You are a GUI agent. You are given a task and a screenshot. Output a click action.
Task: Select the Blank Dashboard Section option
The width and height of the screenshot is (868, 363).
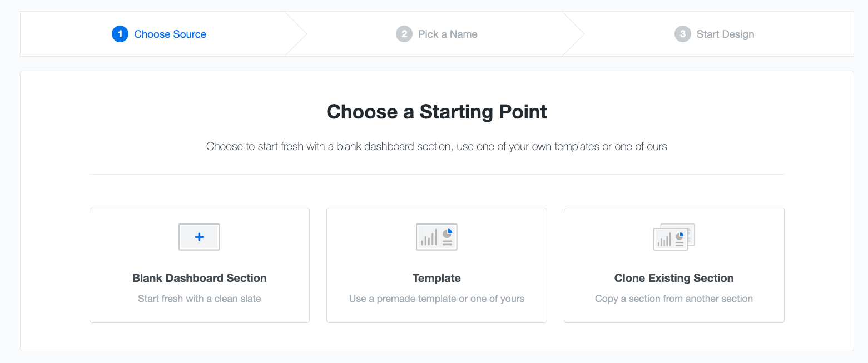[x=199, y=265]
